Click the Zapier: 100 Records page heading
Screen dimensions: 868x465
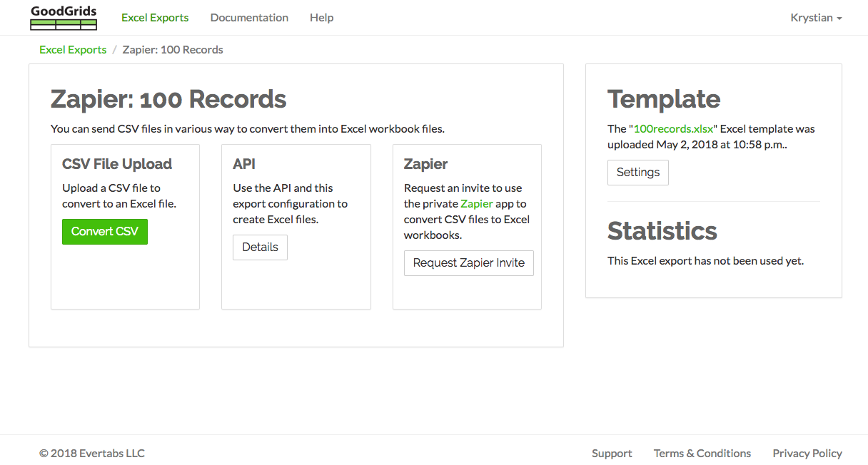[x=168, y=99]
